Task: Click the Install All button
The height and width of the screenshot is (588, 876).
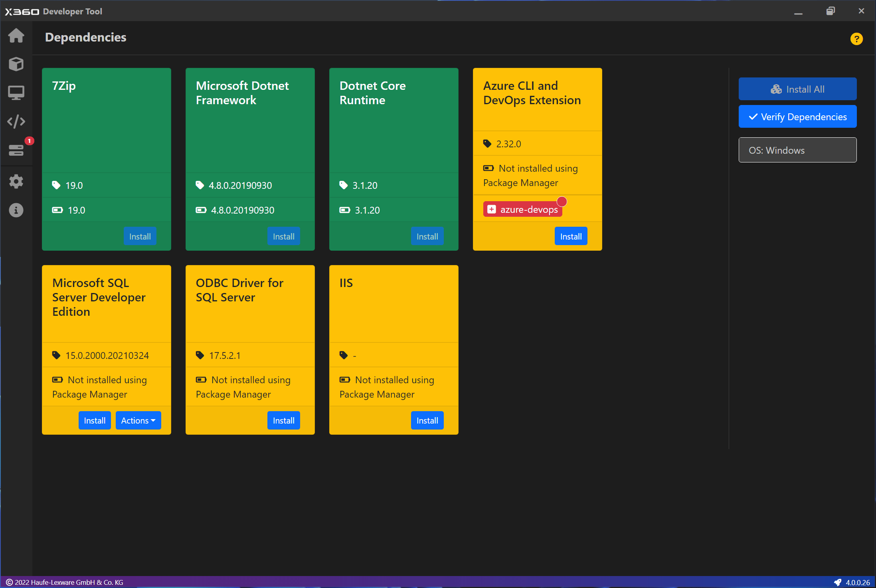Action: pos(797,89)
